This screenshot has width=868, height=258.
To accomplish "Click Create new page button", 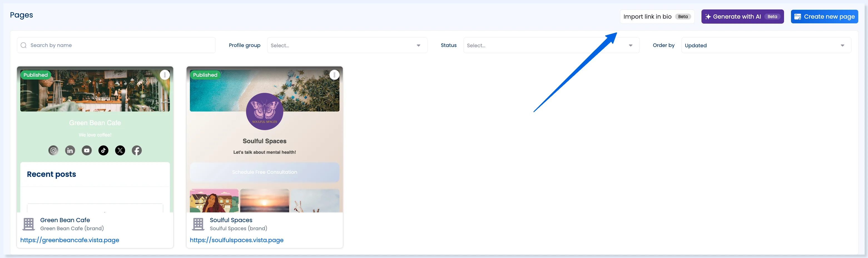I will (824, 16).
